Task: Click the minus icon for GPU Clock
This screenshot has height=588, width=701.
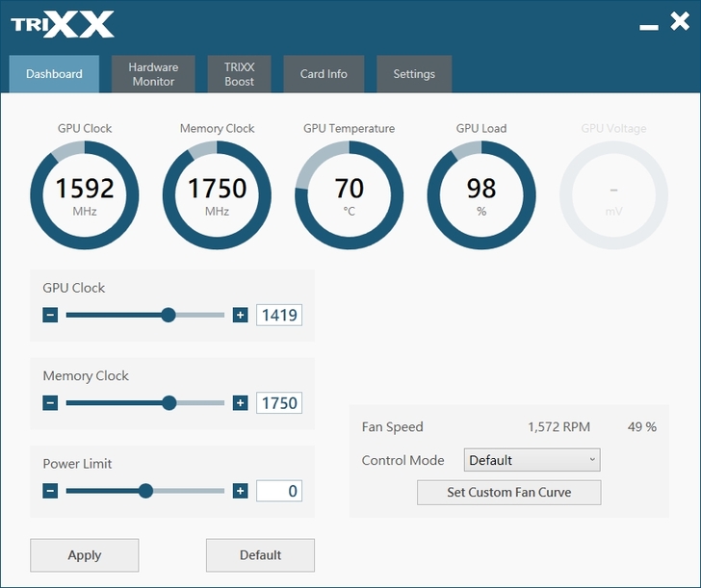Action: (50, 315)
